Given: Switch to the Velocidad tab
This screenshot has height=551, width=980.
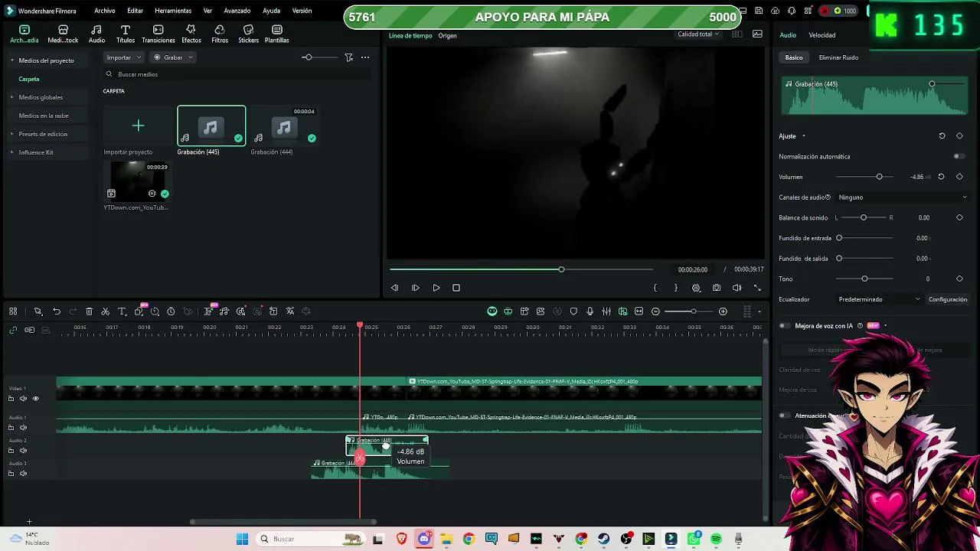Looking at the screenshot, I should [822, 35].
